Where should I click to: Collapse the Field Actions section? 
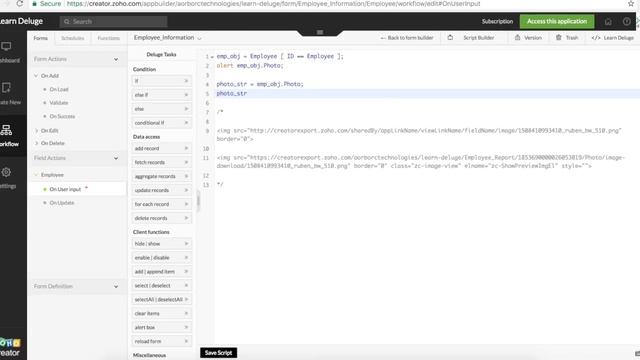pos(116,158)
